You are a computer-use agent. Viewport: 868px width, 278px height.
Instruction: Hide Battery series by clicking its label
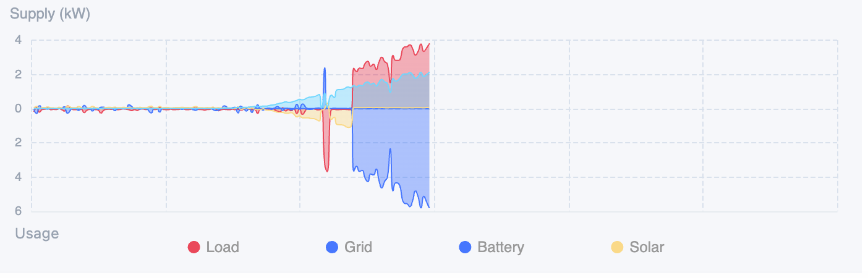pos(501,248)
